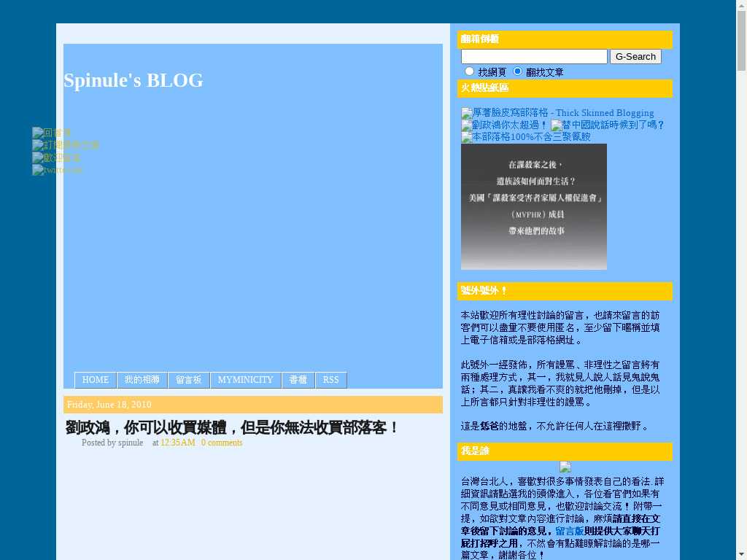The width and height of the screenshot is (747, 560).
Task: Open the 0 comments link
Action: [x=222, y=443]
